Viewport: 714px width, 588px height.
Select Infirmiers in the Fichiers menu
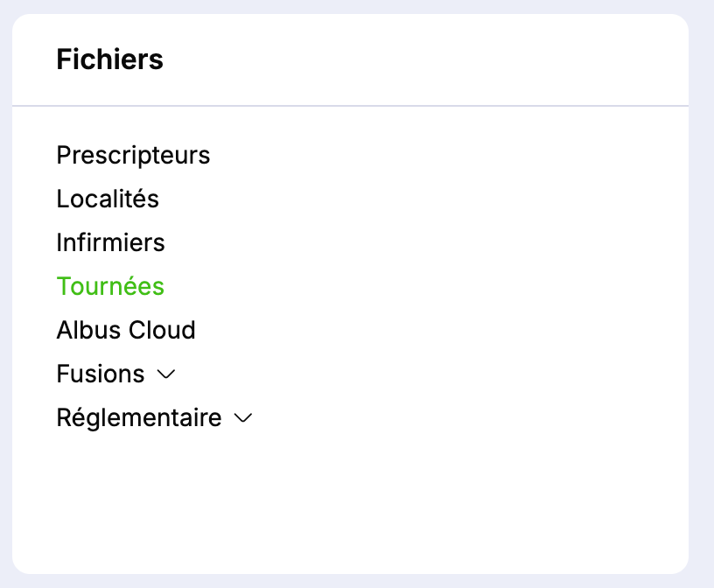point(110,242)
